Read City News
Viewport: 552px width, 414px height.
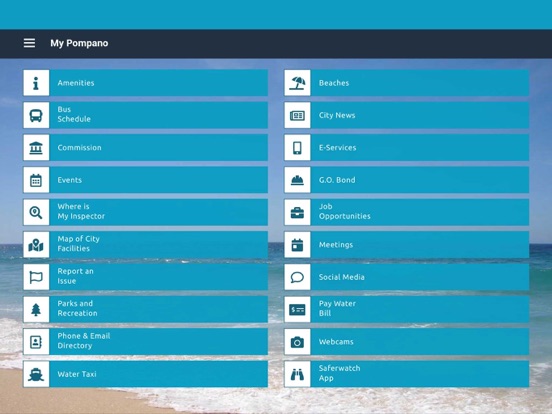tap(407, 115)
